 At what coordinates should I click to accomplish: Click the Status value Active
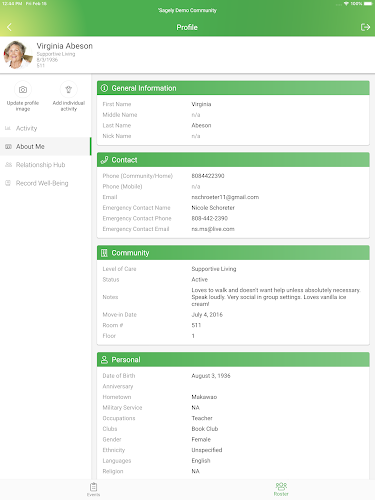(200, 279)
